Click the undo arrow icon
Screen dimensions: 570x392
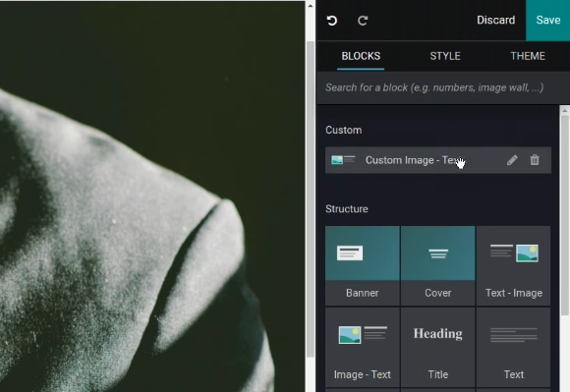332,21
